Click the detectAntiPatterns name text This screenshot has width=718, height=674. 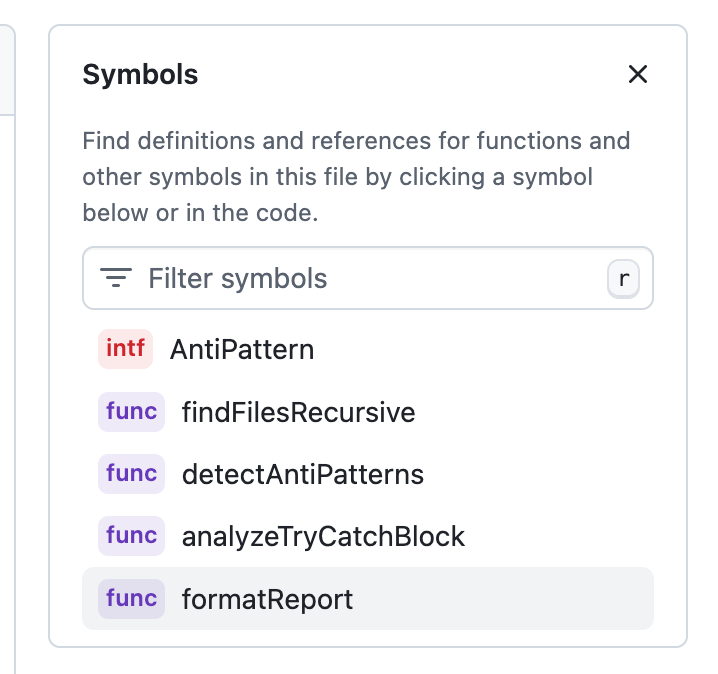[x=303, y=474]
